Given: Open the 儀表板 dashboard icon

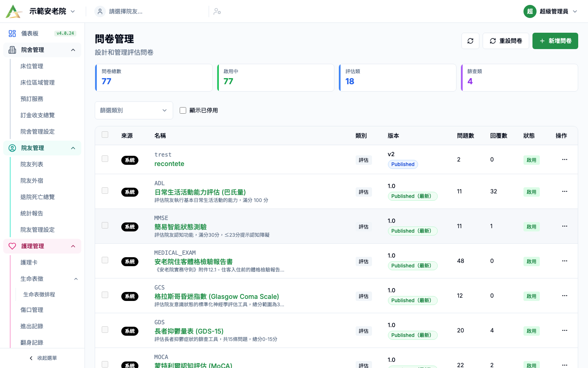Looking at the screenshot, I should (12, 34).
